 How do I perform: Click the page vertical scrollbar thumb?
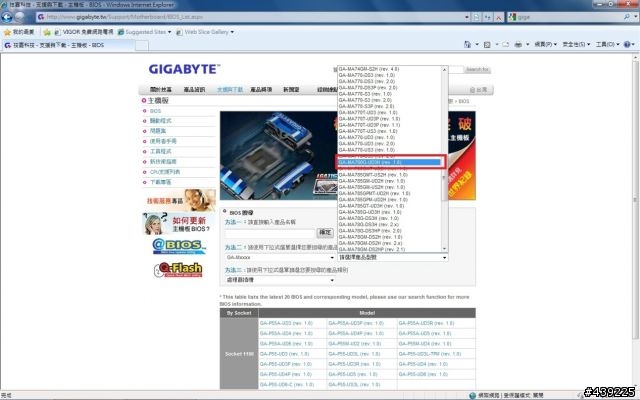tap(636, 200)
